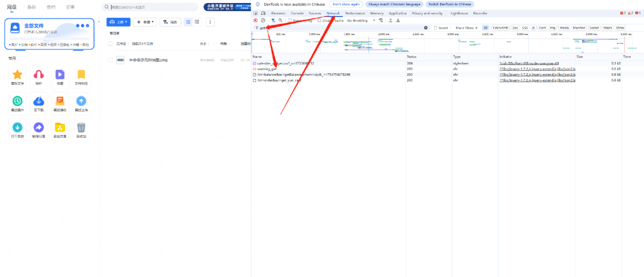
Task: Click the import HAR upload-arrow icon
Action: coord(390,20)
